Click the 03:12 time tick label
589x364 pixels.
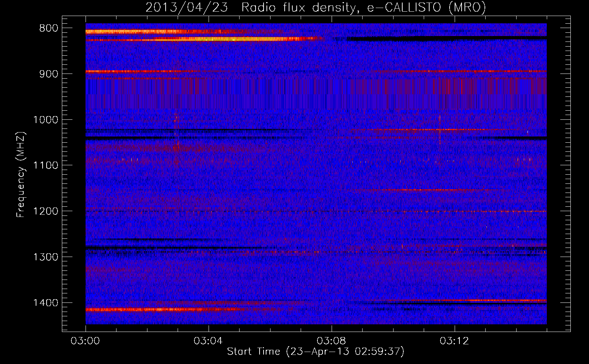[x=454, y=341]
